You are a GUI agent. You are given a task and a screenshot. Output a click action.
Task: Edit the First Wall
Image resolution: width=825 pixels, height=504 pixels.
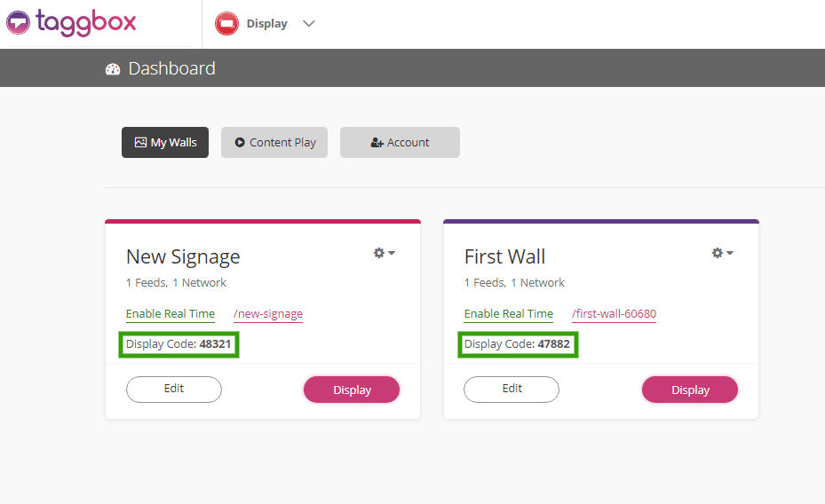tap(512, 389)
